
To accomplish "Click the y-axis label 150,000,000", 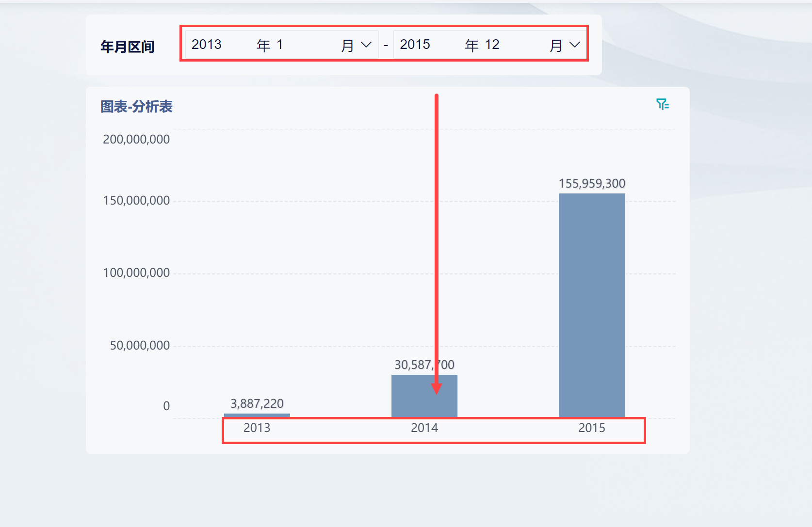I will point(136,200).
